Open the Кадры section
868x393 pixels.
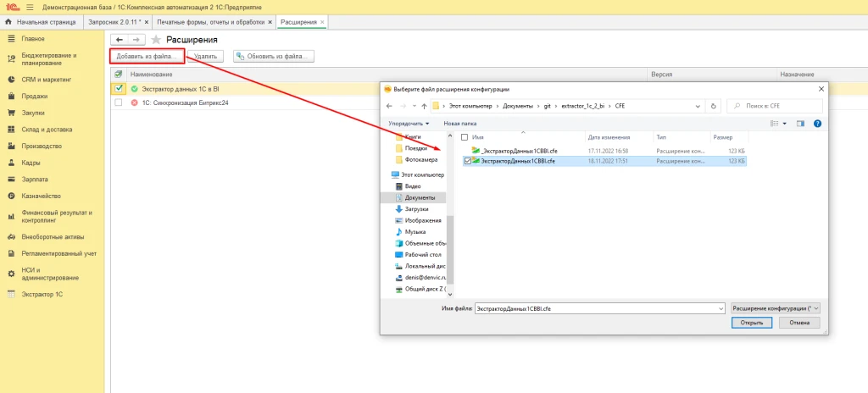click(x=31, y=163)
